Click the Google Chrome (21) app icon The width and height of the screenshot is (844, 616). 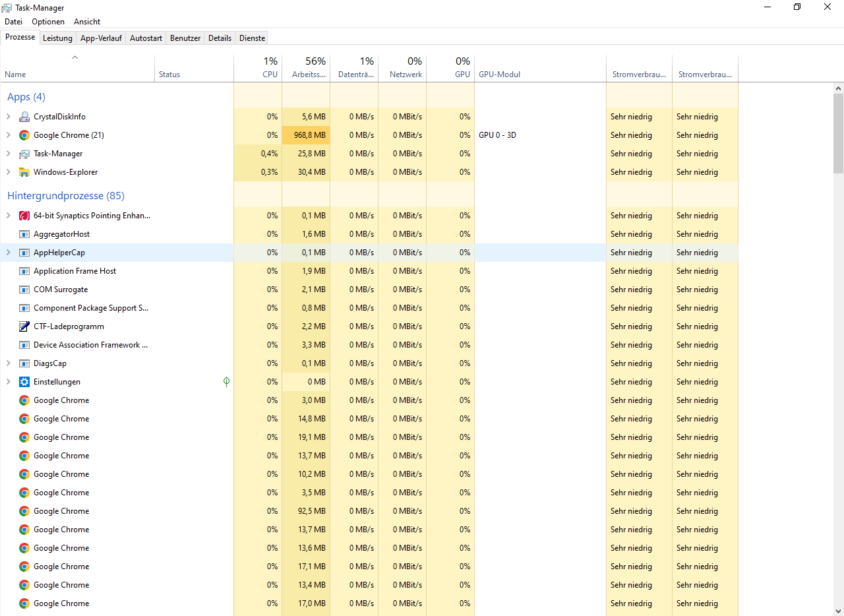[x=24, y=135]
